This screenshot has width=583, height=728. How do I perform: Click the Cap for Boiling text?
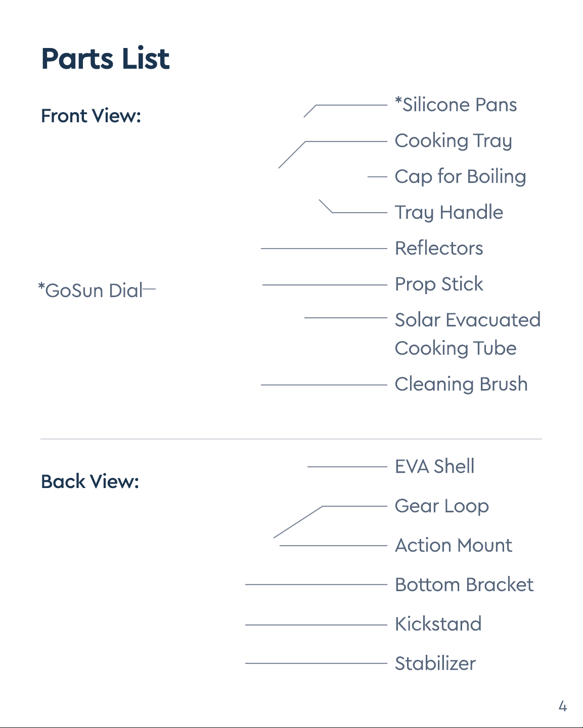(461, 177)
